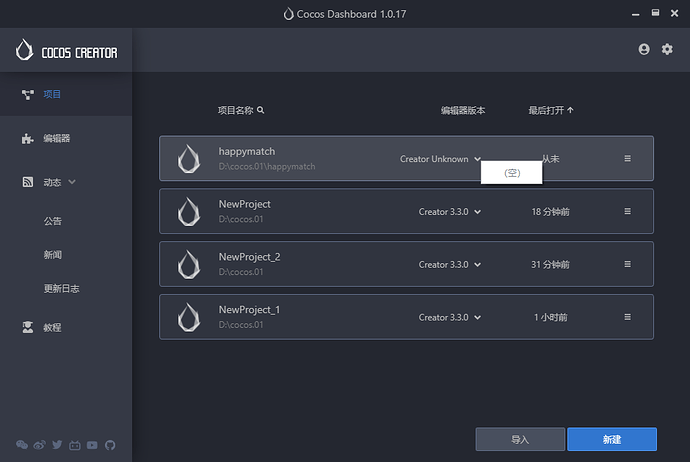Expand Creator 3.3.0 dropdown for NewProject

(450, 212)
